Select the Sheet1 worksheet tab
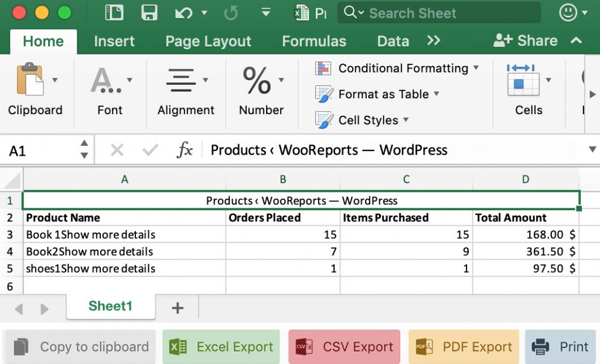This screenshot has width=600, height=364. pyautogui.click(x=110, y=307)
